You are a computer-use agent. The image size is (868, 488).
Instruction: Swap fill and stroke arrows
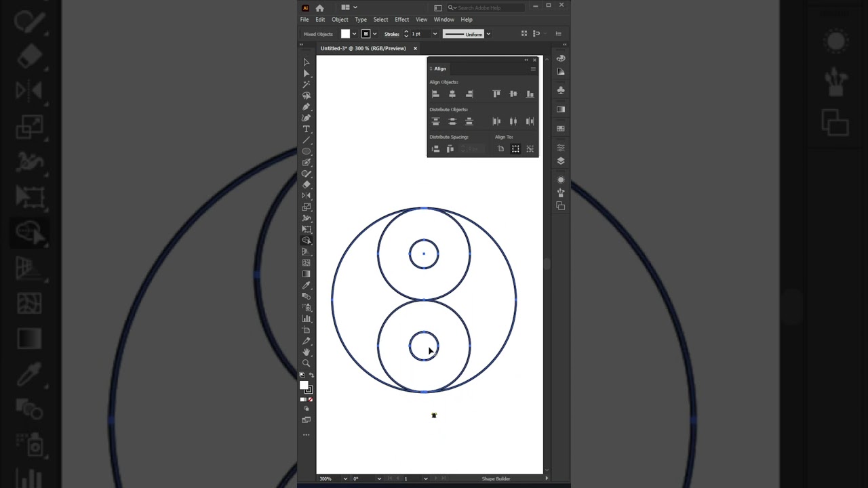pyautogui.click(x=311, y=375)
